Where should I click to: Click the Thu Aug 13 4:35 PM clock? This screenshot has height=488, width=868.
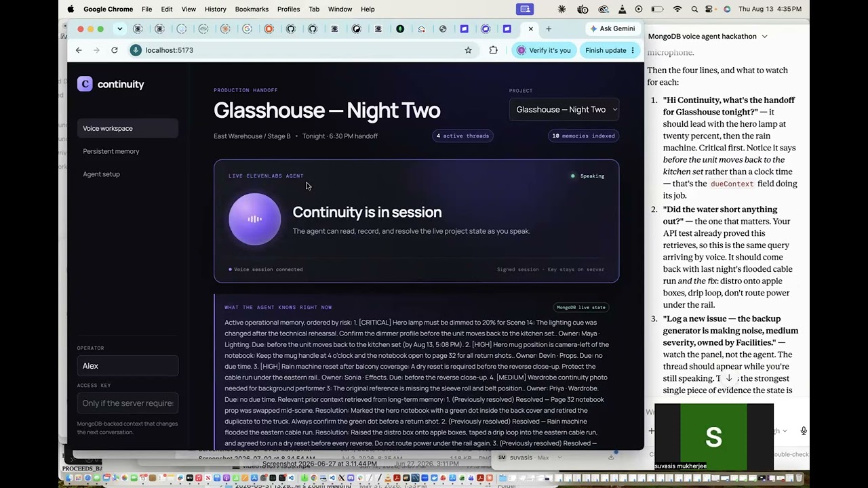pos(770,9)
